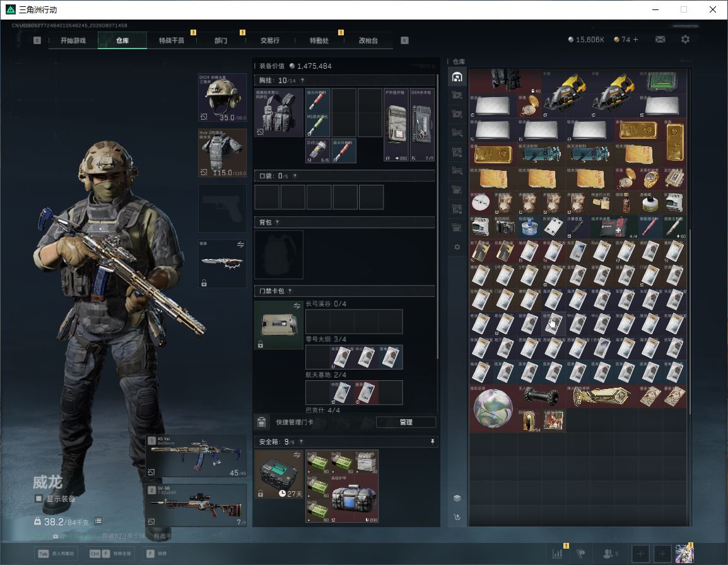Open the 胸挂 help question mark

(302, 80)
